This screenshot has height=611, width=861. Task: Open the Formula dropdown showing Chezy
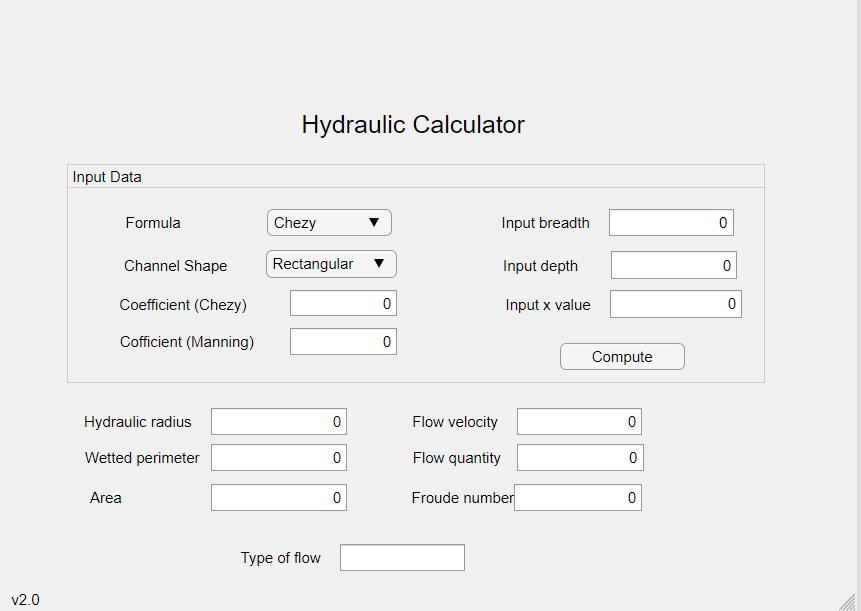pyautogui.click(x=329, y=223)
